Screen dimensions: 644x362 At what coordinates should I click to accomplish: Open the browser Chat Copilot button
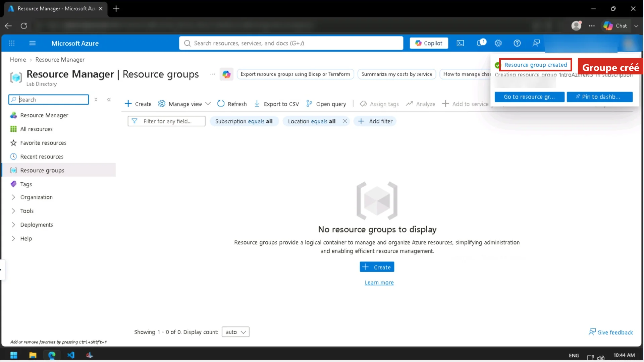[x=615, y=26]
